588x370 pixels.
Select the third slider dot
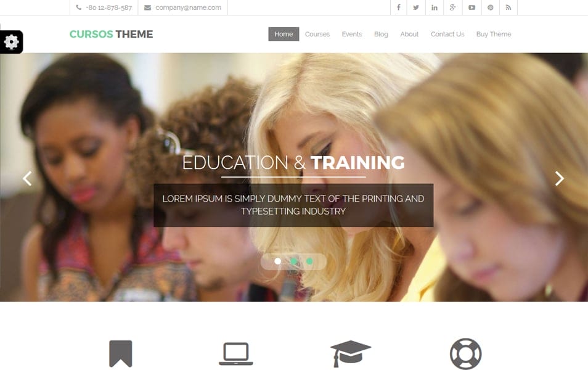[309, 261]
